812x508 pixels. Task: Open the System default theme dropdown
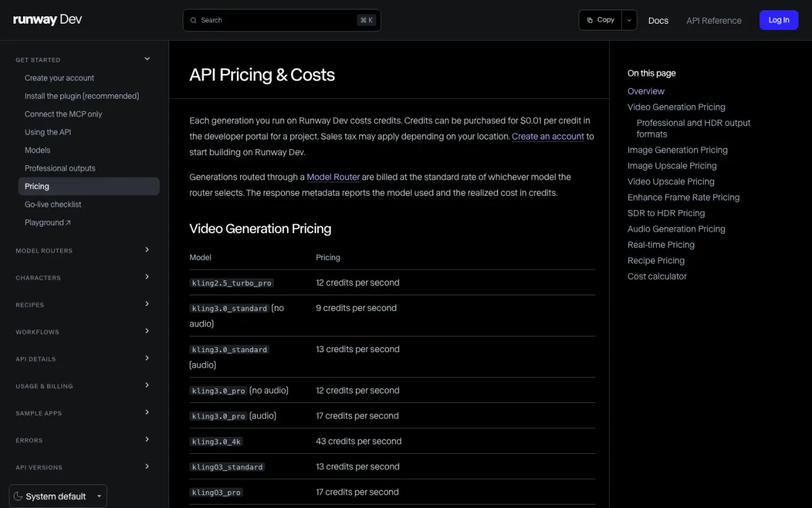coord(58,496)
